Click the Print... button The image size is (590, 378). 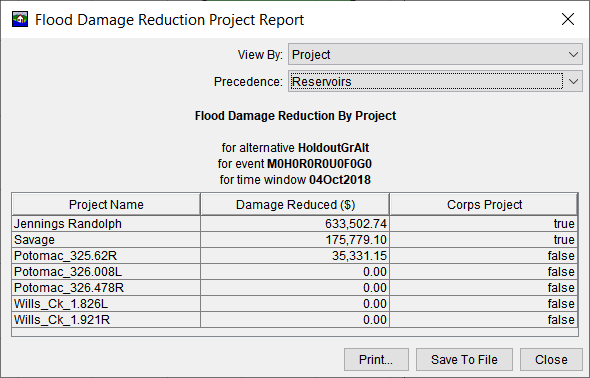[376, 360]
